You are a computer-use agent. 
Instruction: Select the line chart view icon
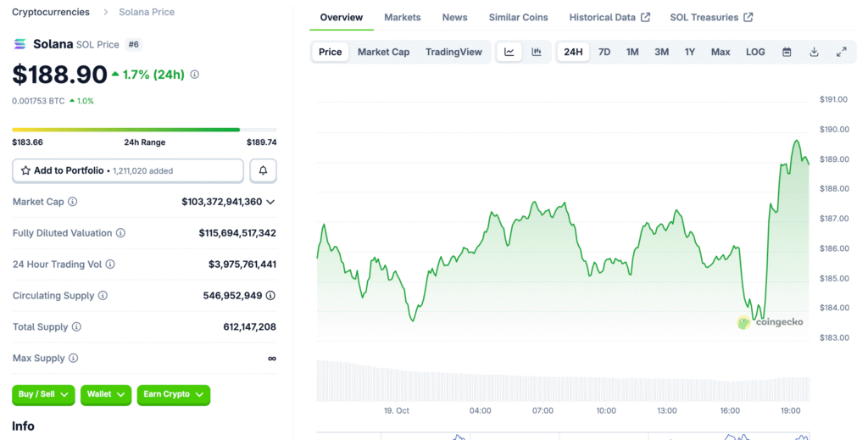pos(509,52)
